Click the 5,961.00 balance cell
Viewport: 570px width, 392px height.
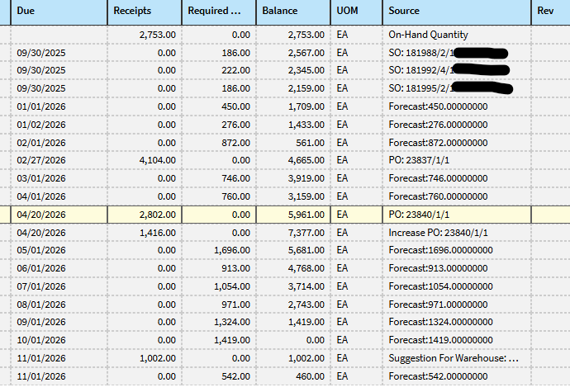point(293,215)
